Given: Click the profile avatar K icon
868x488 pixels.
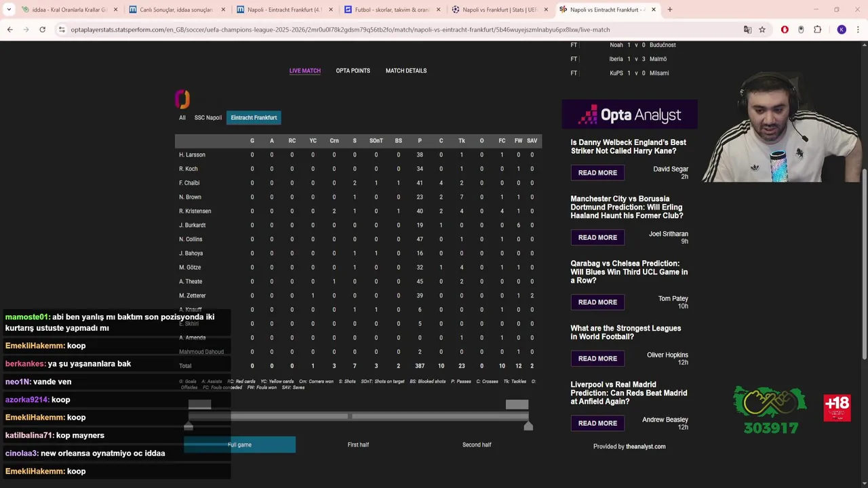Looking at the screenshot, I should [842, 30].
